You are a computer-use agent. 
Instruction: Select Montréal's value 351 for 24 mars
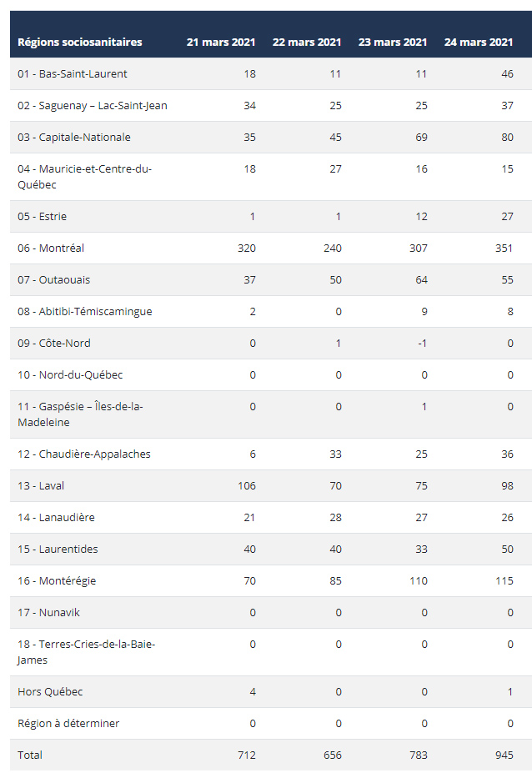[x=504, y=248]
